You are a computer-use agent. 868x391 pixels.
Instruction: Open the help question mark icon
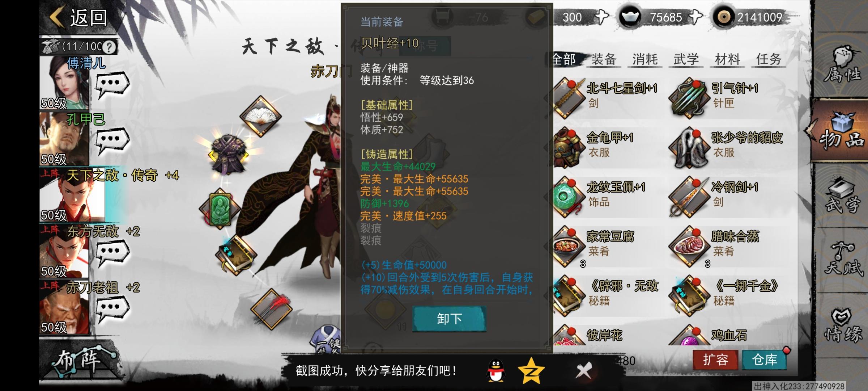click(109, 47)
